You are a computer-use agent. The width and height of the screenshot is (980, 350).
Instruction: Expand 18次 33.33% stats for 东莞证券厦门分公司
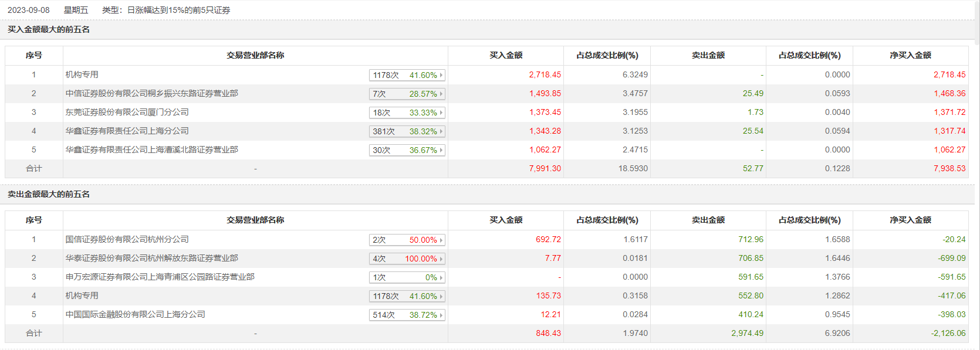tap(407, 113)
